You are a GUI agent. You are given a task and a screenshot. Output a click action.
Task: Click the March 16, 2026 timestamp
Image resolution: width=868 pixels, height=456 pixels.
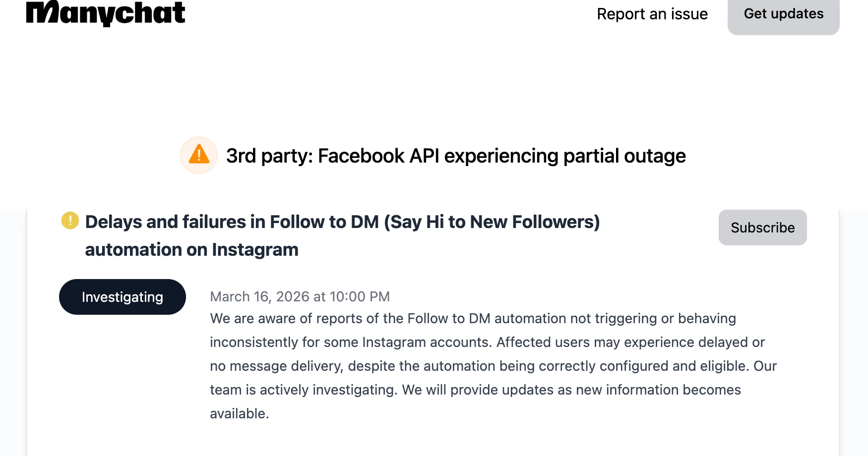(300, 296)
